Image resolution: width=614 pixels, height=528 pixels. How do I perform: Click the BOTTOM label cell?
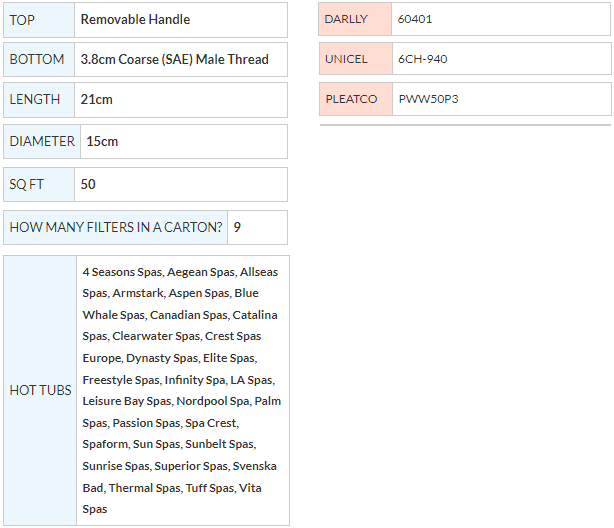pos(38,60)
